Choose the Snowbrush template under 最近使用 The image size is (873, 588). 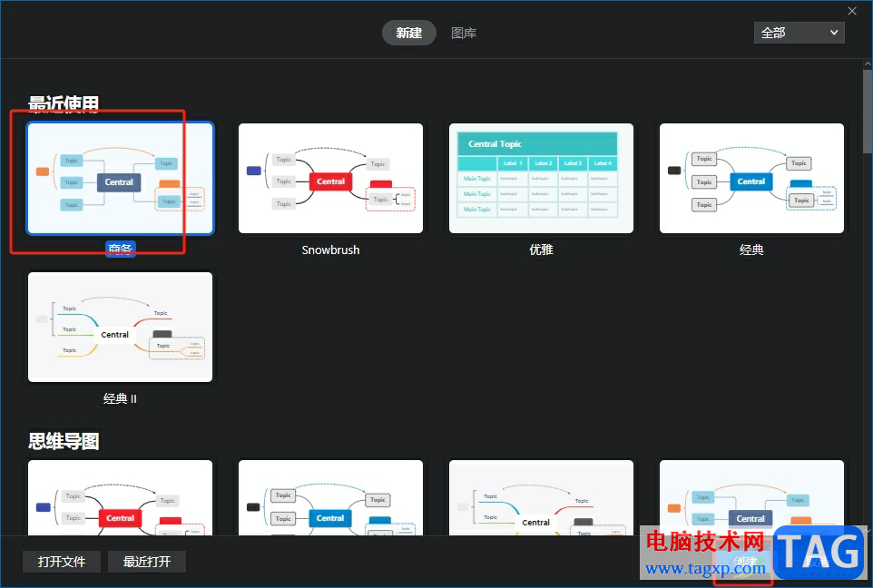click(x=330, y=178)
